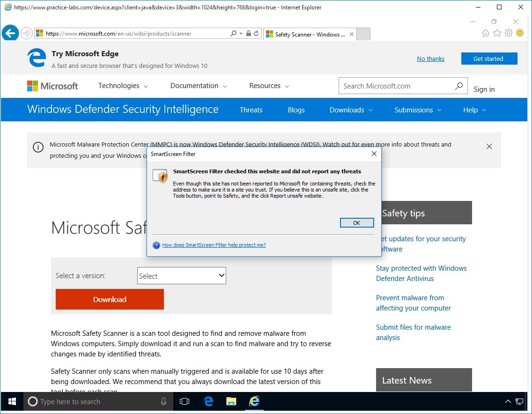Screen dimensions: 532x414
Task: Expand the Select a version dropdown
Action: coord(182,276)
